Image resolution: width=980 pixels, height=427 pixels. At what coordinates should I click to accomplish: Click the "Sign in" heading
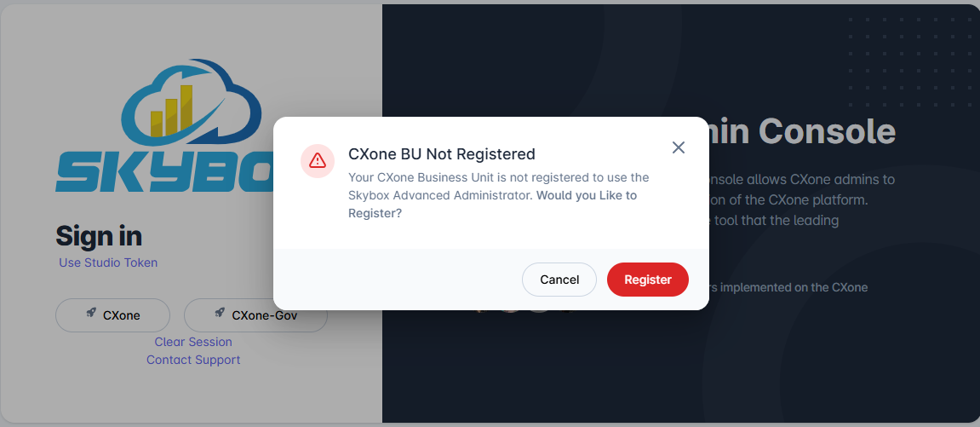[x=99, y=235]
